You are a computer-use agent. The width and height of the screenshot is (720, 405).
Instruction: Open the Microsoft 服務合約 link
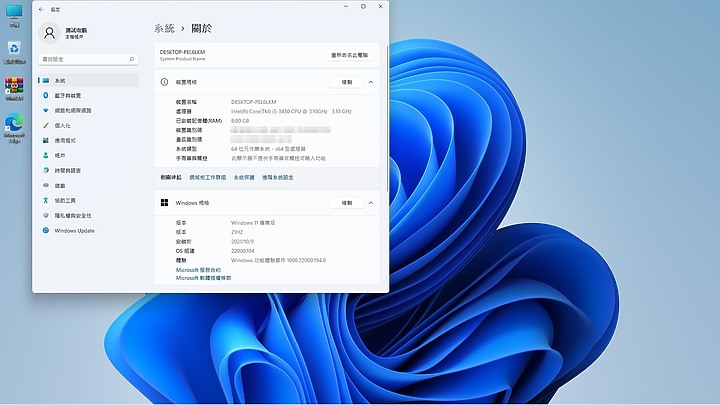(x=198, y=270)
